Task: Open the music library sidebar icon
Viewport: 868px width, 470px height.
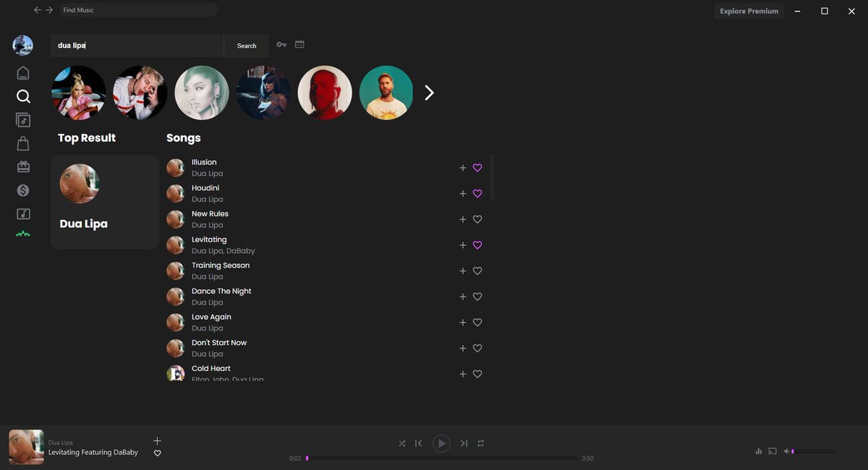Action: pos(23,120)
